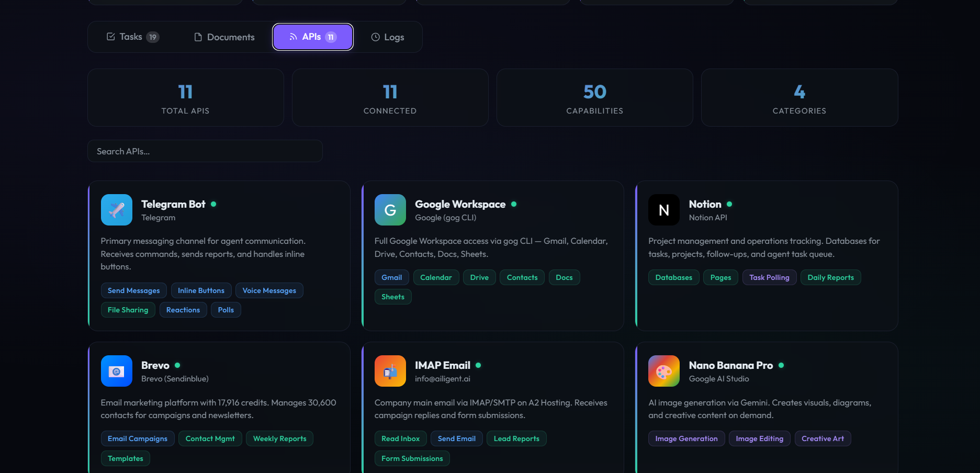
Task: Click the Sheets capability tag
Action: tap(393, 297)
